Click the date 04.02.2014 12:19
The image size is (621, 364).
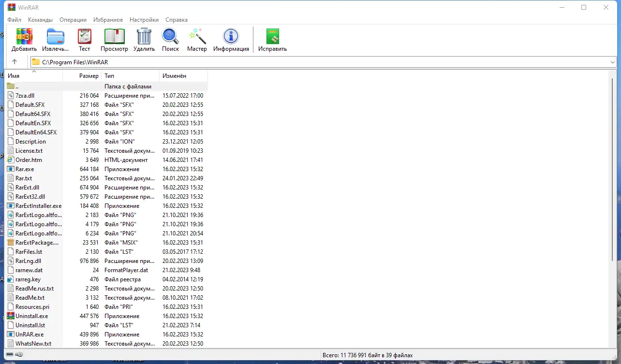[x=183, y=279]
